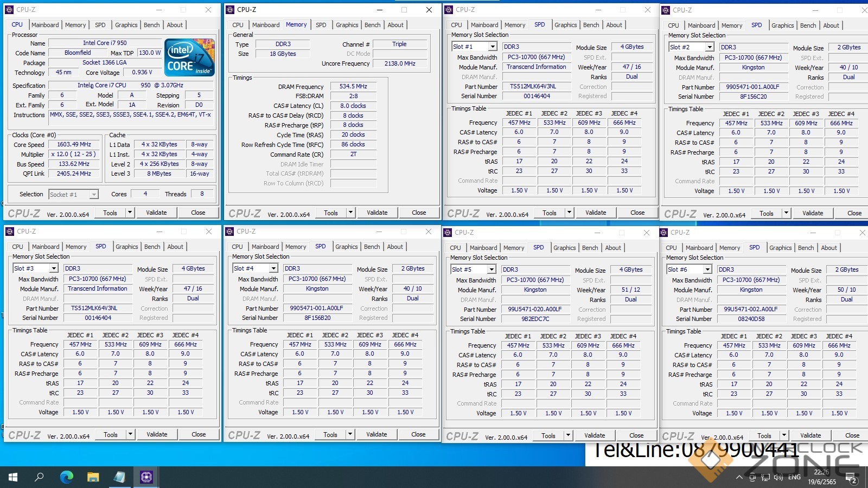
Task: Switch to Mainboard tab in Processor window
Action: coord(45,25)
